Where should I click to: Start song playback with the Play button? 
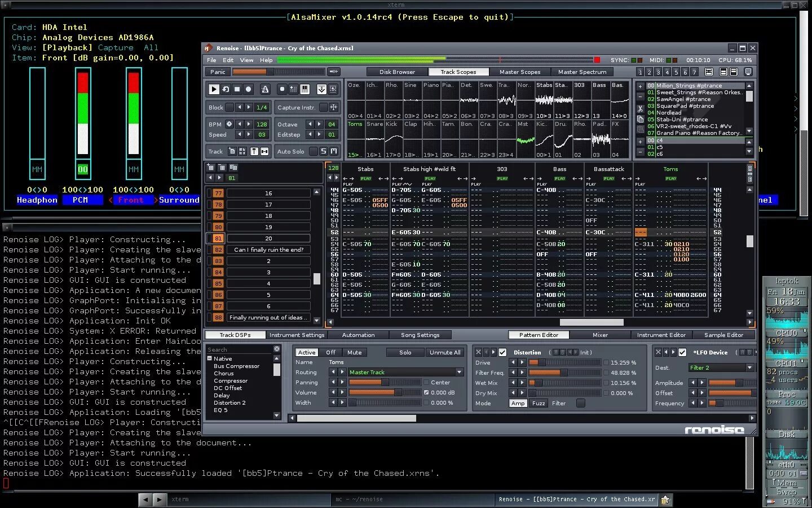point(214,89)
